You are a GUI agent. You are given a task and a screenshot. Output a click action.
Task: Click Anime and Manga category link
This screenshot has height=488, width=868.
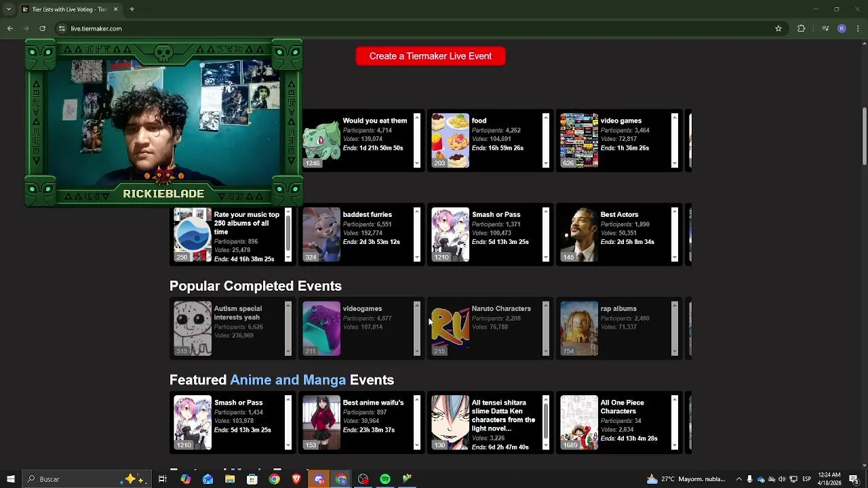[288, 380]
